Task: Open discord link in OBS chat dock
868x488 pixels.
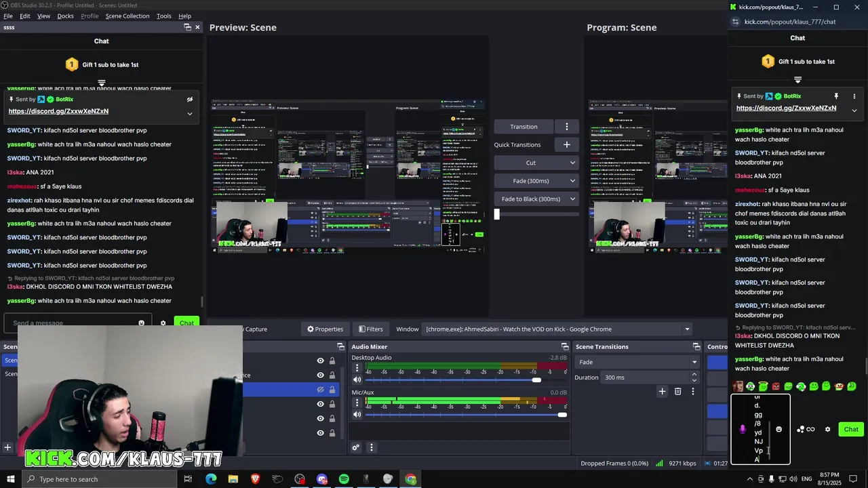Action: (x=58, y=111)
